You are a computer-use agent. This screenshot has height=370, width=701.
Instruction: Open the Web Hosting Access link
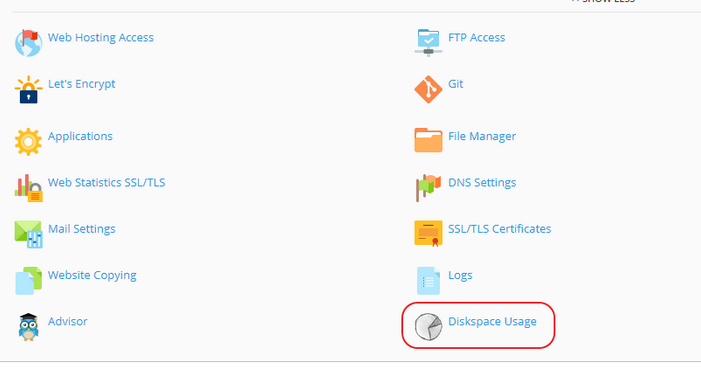[x=101, y=38]
